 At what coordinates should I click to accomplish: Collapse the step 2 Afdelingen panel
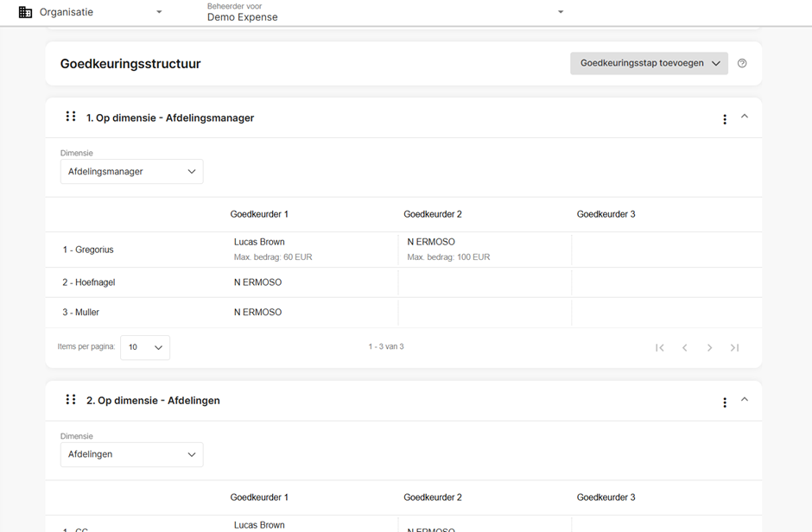pyautogui.click(x=744, y=399)
